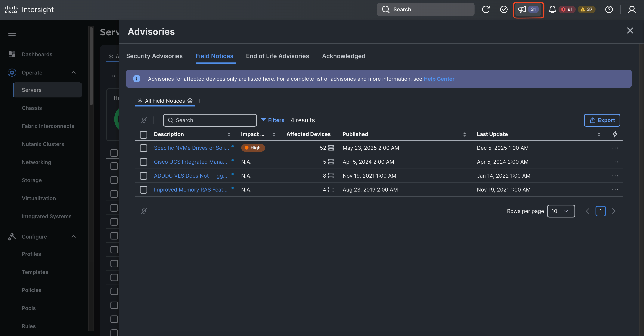The image size is (644, 336).
Task: Click the advisories megaphone icon
Action: pyautogui.click(x=522, y=10)
